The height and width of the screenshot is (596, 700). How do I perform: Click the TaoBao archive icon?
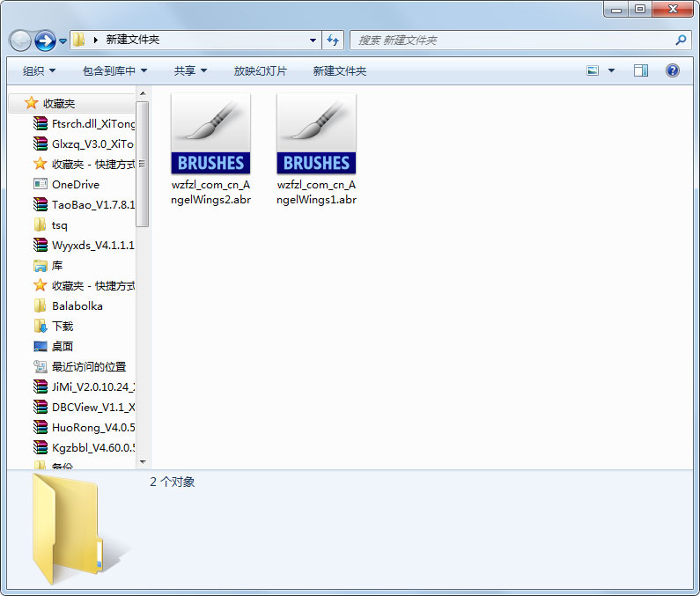(x=41, y=204)
